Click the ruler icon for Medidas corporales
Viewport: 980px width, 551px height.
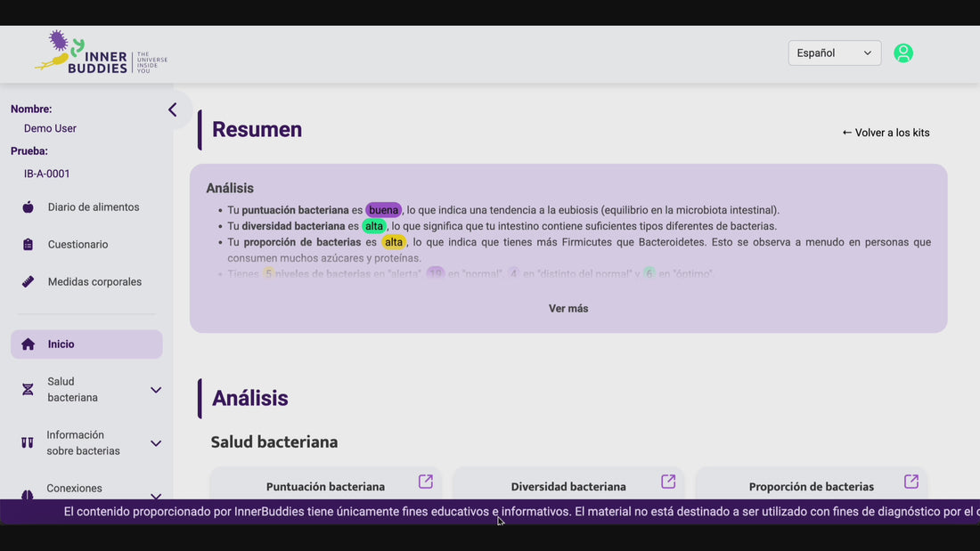28,282
